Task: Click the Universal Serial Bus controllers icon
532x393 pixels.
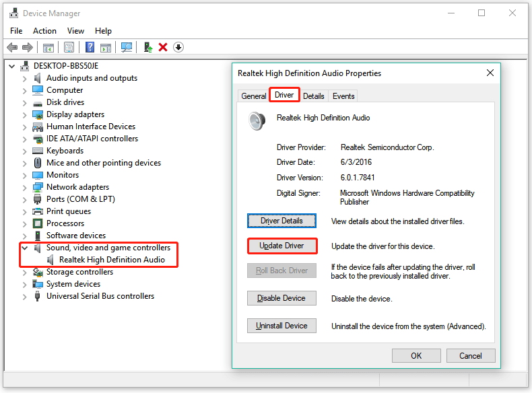Action: coord(38,296)
